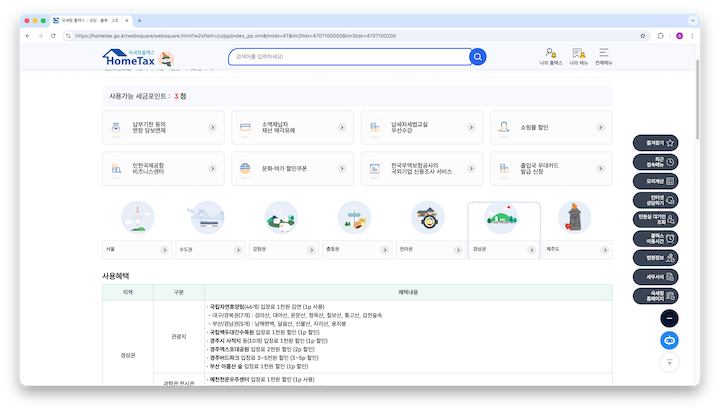The width and height of the screenshot is (720, 412).
Task: Click the 충청권 signpost illustration
Action: (x=354, y=217)
